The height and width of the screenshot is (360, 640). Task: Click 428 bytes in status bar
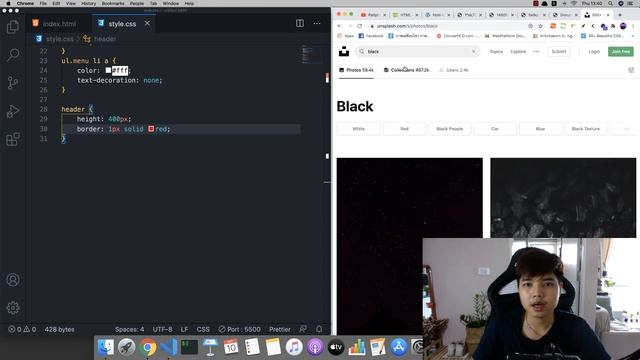point(59,329)
